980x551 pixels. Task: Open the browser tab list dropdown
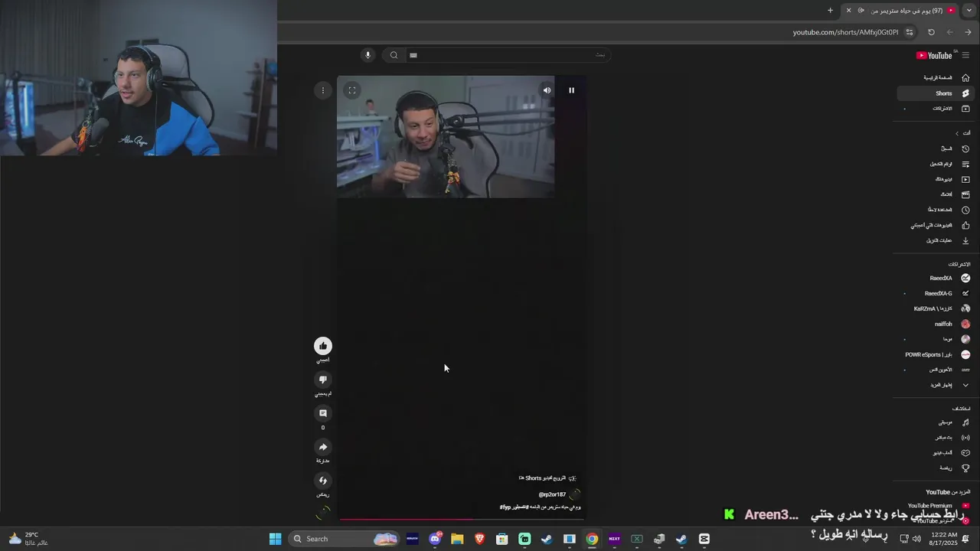[x=969, y=11]
